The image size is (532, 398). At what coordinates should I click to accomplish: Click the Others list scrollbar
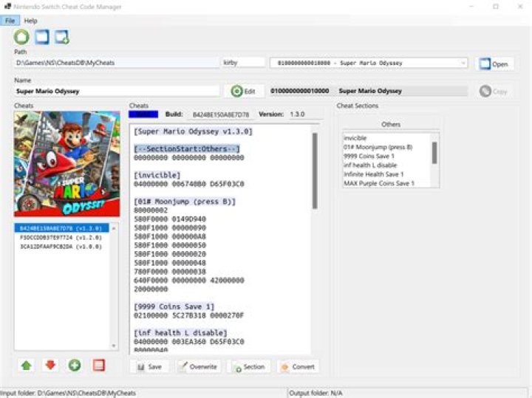click(434, 153)
